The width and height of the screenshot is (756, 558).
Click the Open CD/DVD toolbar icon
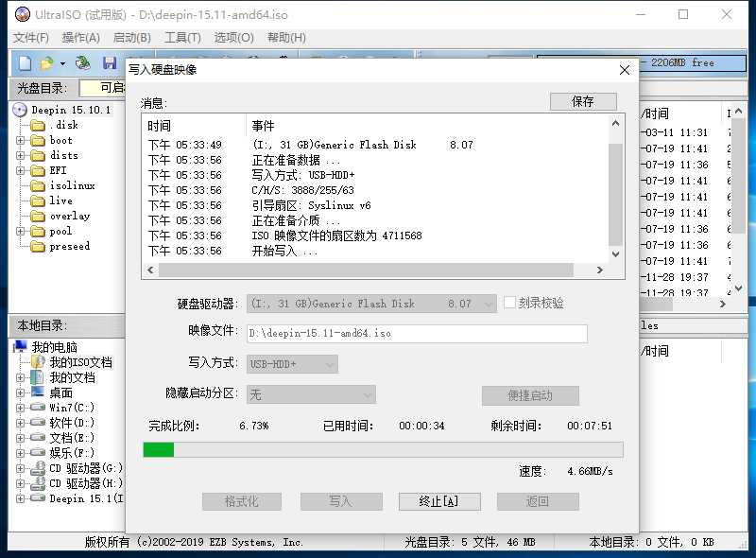(83, 62)
